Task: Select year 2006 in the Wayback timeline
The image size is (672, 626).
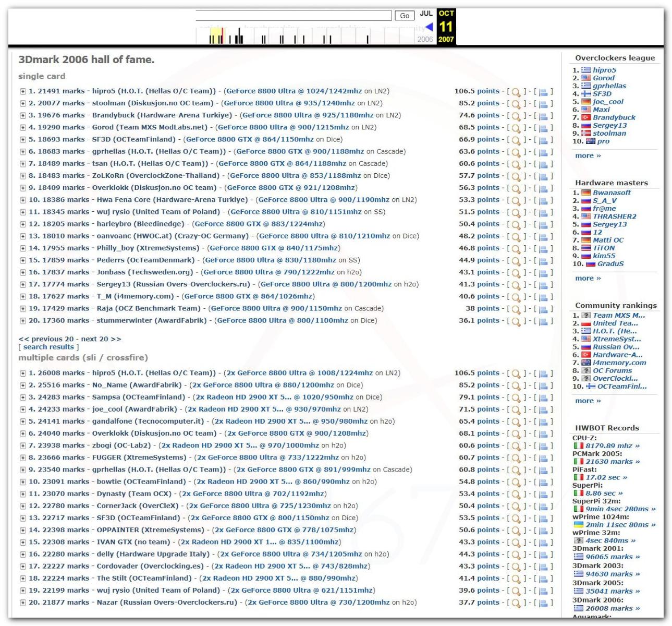Action: [x=425, y=39]
